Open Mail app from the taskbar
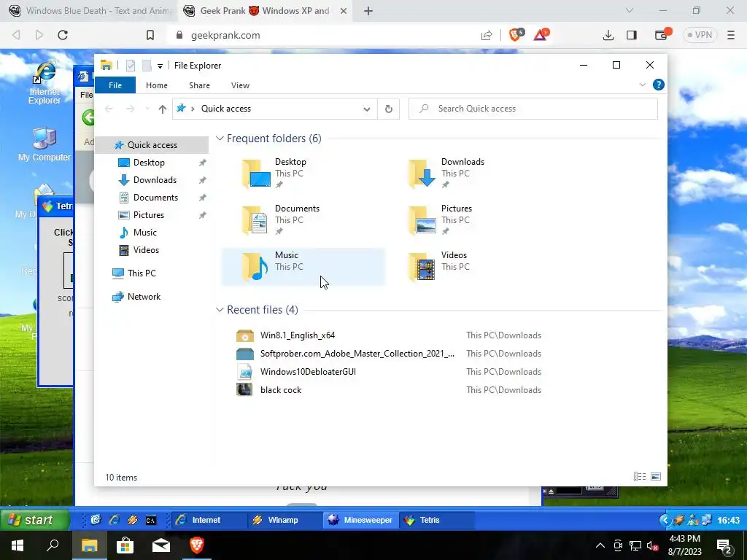Viewport: 747px width, 560px height. click(161, 545)
